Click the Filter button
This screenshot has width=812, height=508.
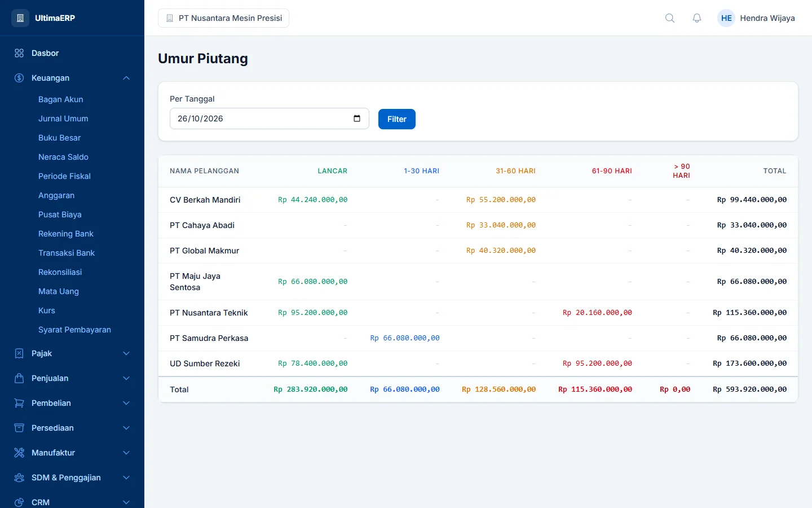[397, 119]
